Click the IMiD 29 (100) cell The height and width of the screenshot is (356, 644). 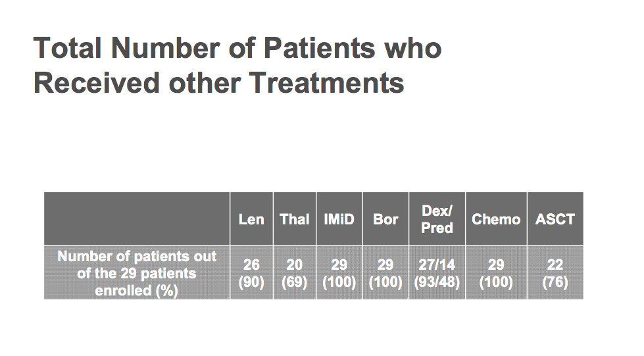[339, 273]
